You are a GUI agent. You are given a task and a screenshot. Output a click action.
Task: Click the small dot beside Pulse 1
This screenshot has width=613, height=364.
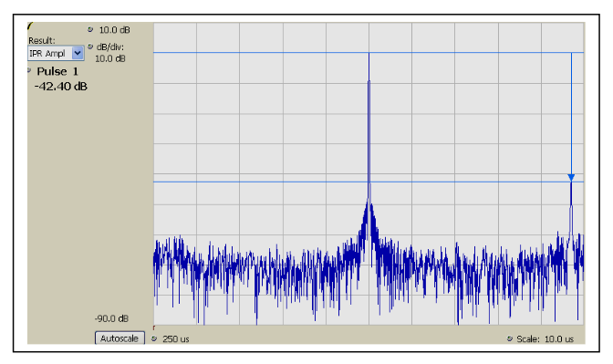tap(29, 70)
